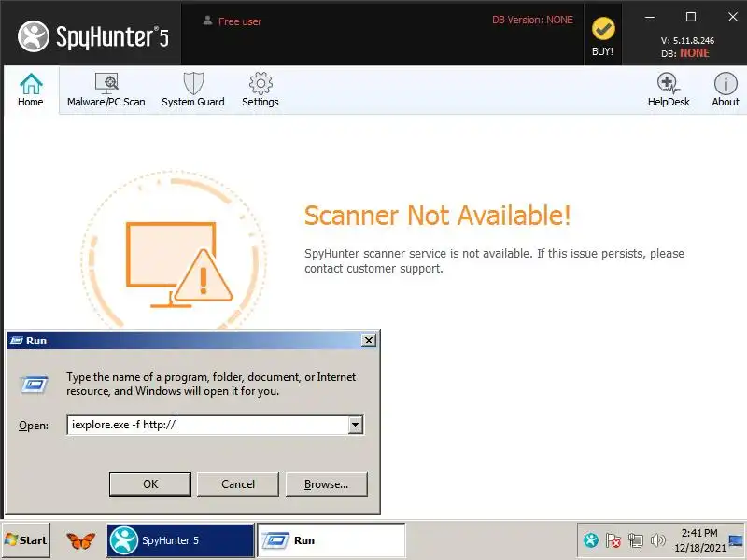Click the Scanner Not Available! heading
747x560 pixels.
437,216
